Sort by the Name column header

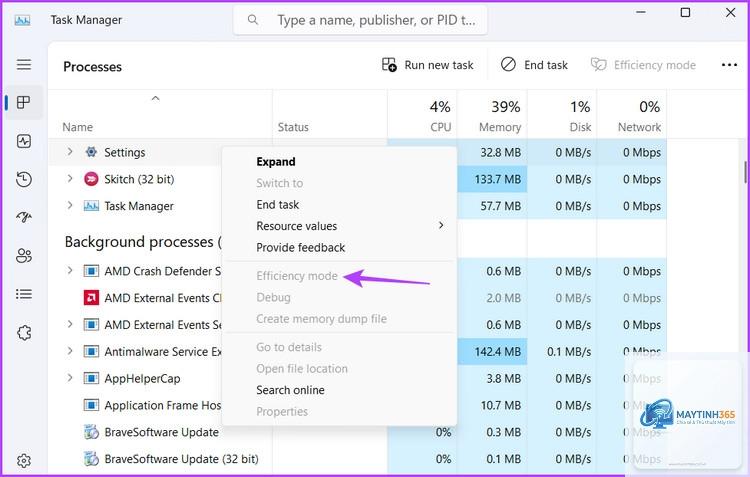pos(77,127)
